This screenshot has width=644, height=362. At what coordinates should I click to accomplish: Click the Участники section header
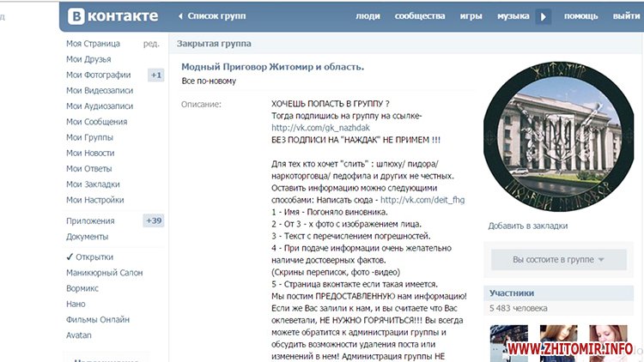coord(512,293)
